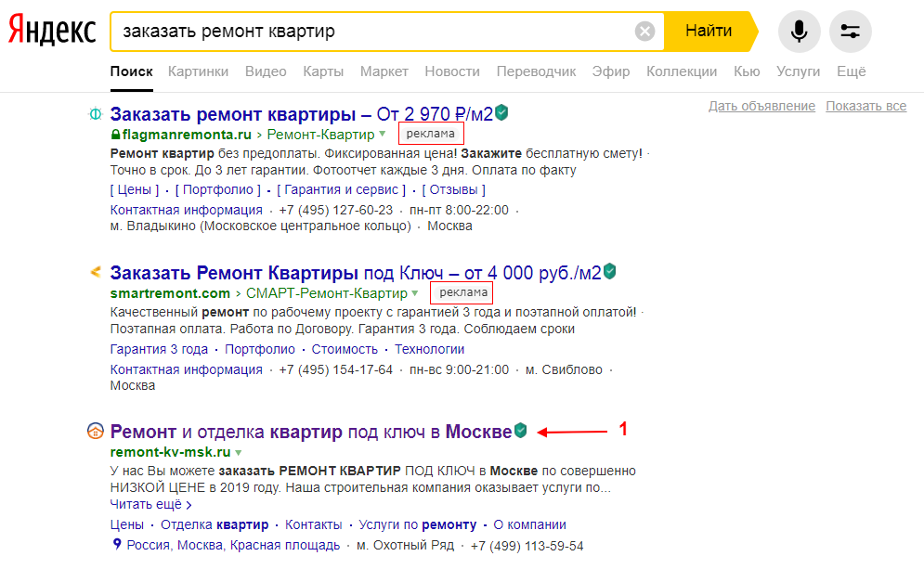
Task: Click the microphone voice search icon
Action: (798, 32)
